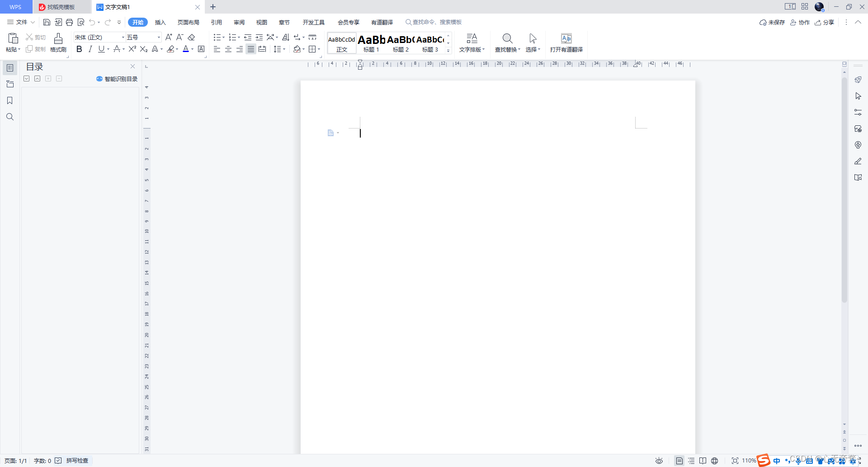This screenshot has width=868, height=467.
Task: Click eye protection mode icon in status bar
Action: pyautogui.click(x=659, y=461)
